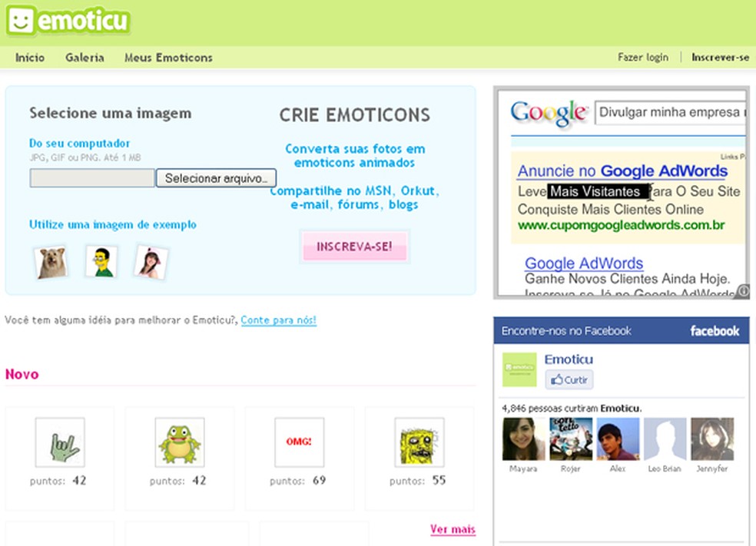Click the file path input field

point(92,178)
